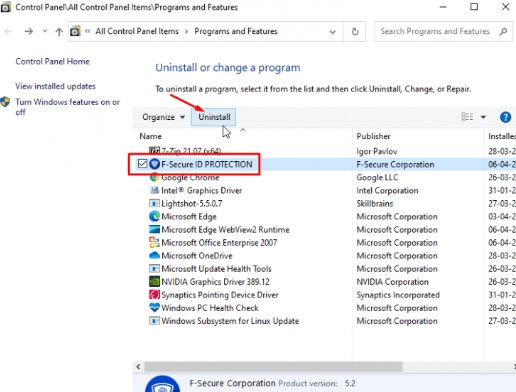516x392 pixels.
Task: Click the Edge WebView2 Runtime icon
Action: [x=154, y=229]
